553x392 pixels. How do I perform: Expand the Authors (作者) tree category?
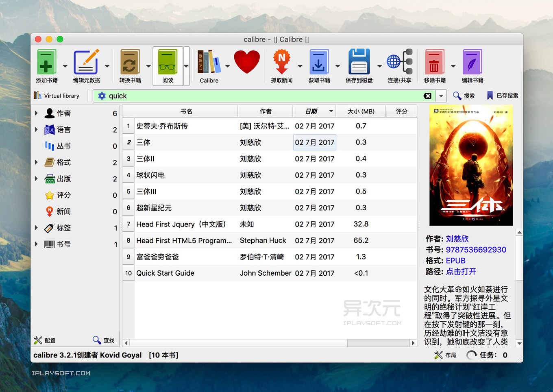[36, 113]
